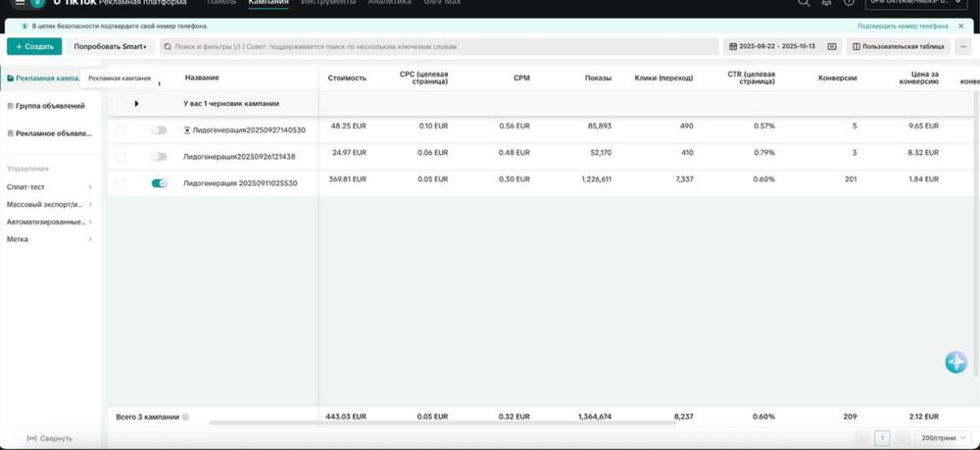Switch to the Панель tab
This screenshot has height=450, width=980.
point(221,3)
